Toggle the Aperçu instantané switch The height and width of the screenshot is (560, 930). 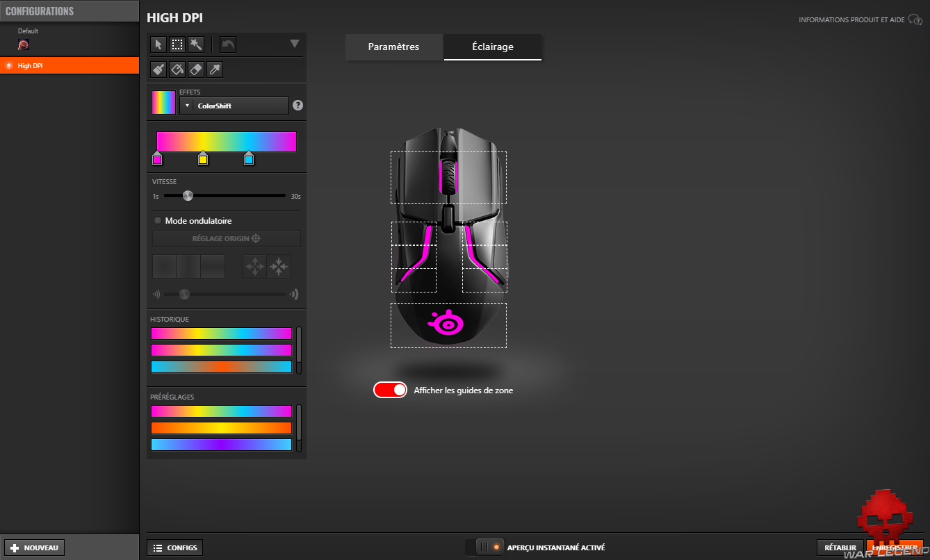coord(484,547)
